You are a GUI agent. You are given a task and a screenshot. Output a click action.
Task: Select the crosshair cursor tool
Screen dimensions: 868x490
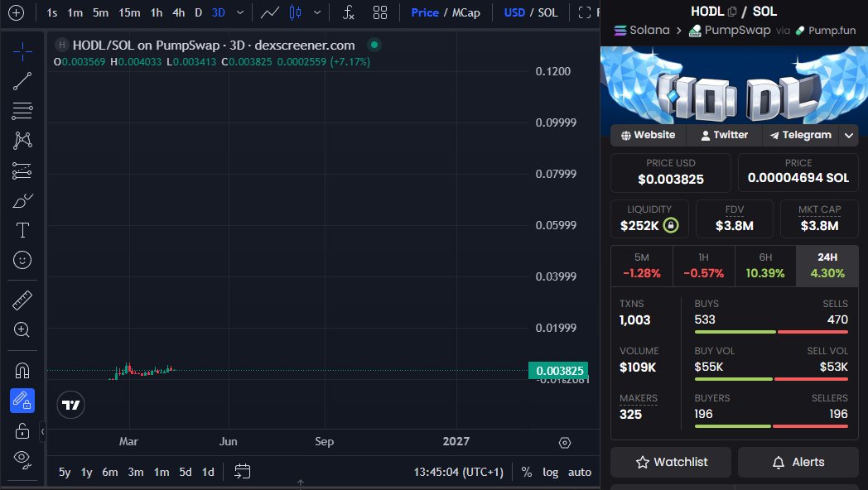tap(22, 52)
